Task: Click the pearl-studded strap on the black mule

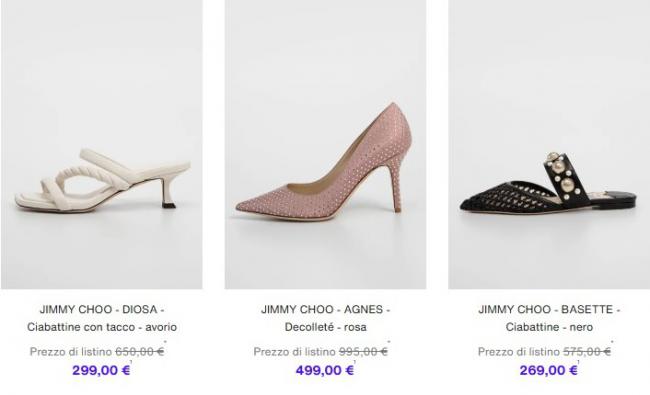Action: (x=564, y=176)
